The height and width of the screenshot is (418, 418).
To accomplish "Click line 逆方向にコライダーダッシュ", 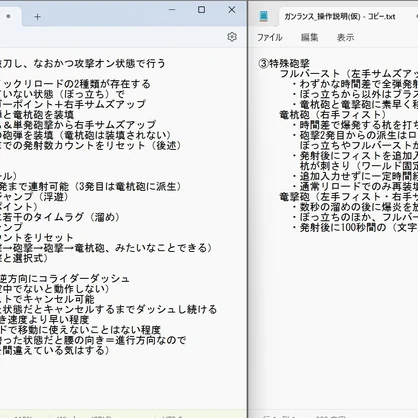I will pos(65,279).
